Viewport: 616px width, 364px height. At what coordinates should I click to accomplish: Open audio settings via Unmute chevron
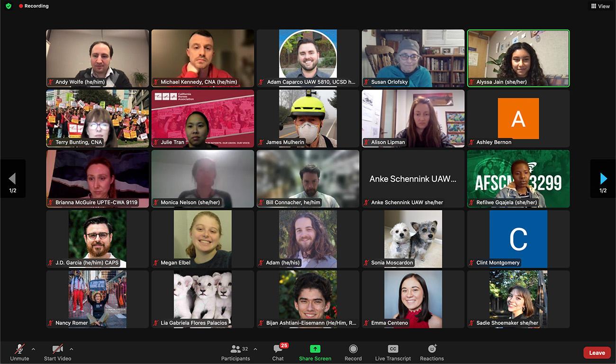tap(33, 349)
